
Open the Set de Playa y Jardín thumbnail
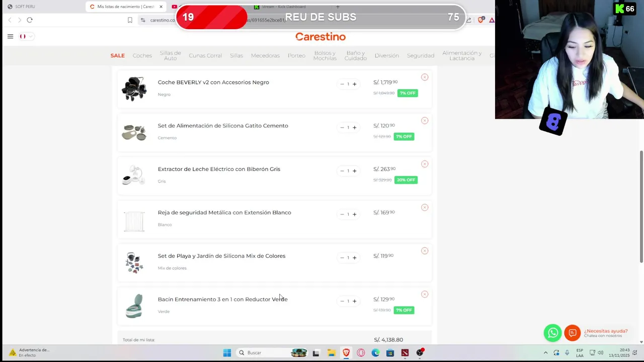(x=134, y=262)
